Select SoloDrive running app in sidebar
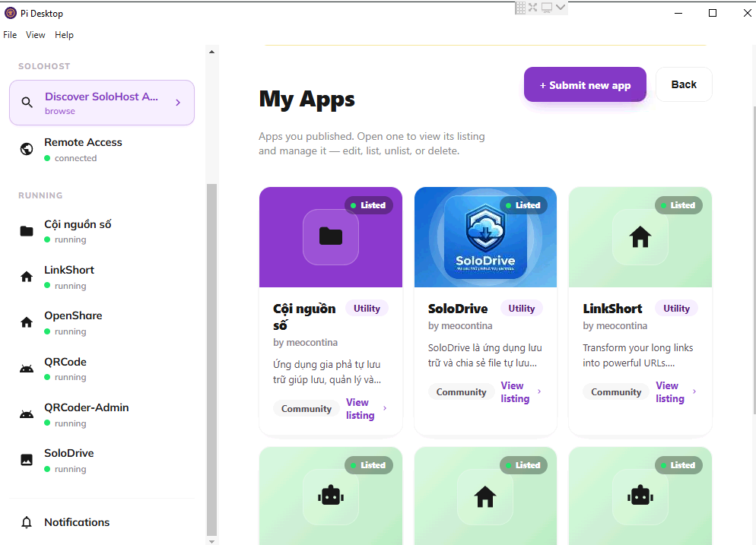The image size is (756, 545). point(102,460)
